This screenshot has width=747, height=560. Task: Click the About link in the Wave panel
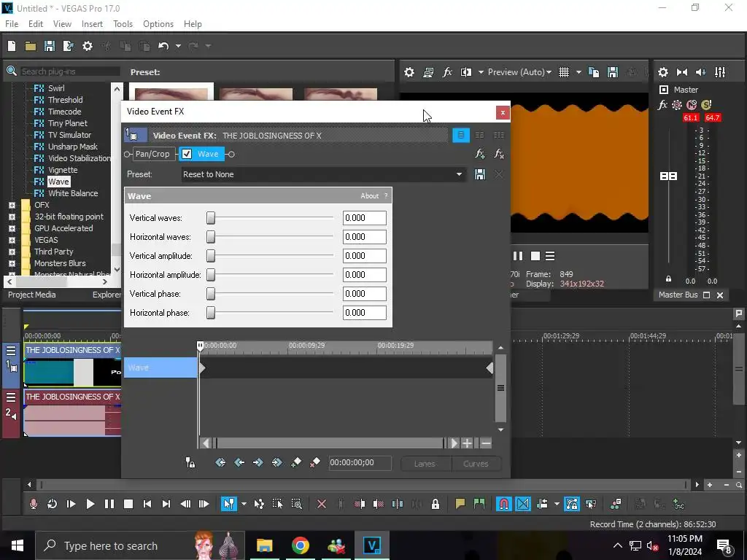pos(369,195)
